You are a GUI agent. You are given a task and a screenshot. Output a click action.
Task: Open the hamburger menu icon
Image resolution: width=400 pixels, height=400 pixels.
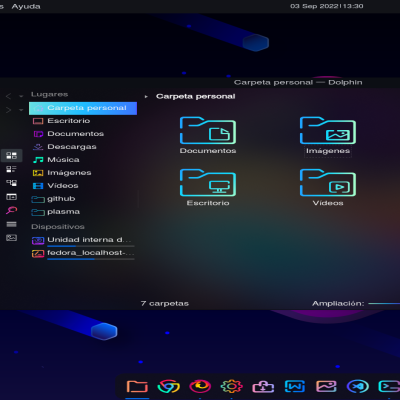(11, 224)
